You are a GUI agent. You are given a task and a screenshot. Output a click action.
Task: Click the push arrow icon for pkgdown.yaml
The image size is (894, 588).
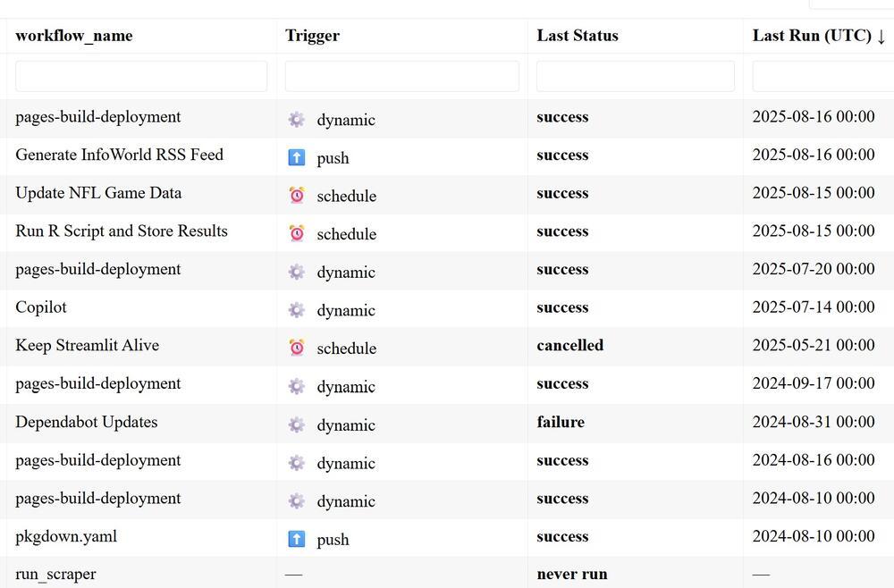point(297,539)
